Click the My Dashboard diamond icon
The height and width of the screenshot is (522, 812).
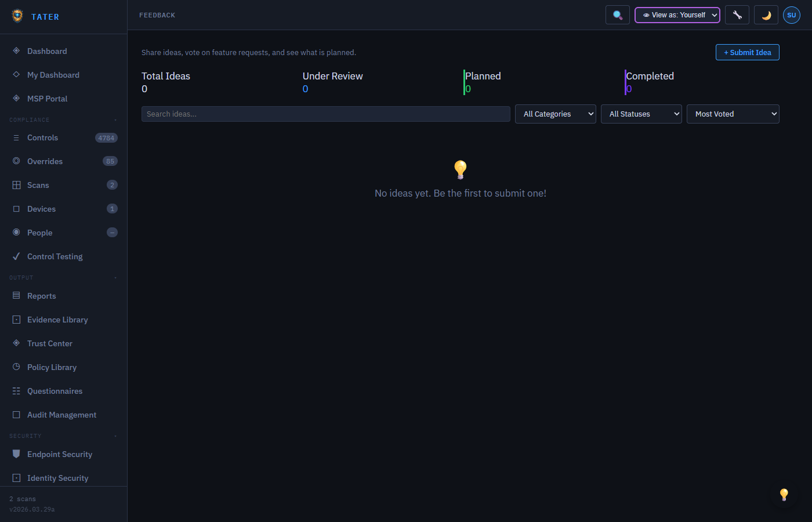coord(16,75)
